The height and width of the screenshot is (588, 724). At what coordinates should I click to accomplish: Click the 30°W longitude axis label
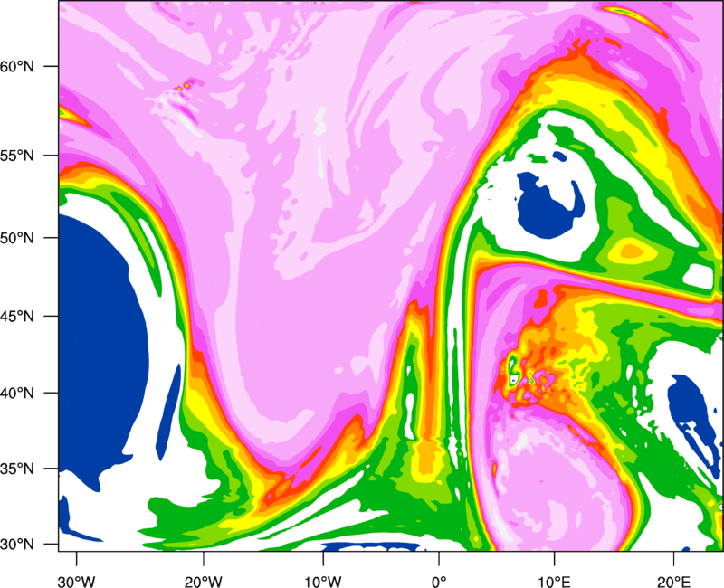(77, 582)
